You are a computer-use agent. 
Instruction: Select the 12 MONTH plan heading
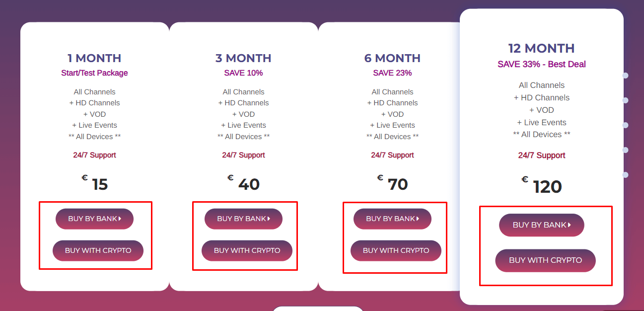pyautogui.click(x=541, y=49)
